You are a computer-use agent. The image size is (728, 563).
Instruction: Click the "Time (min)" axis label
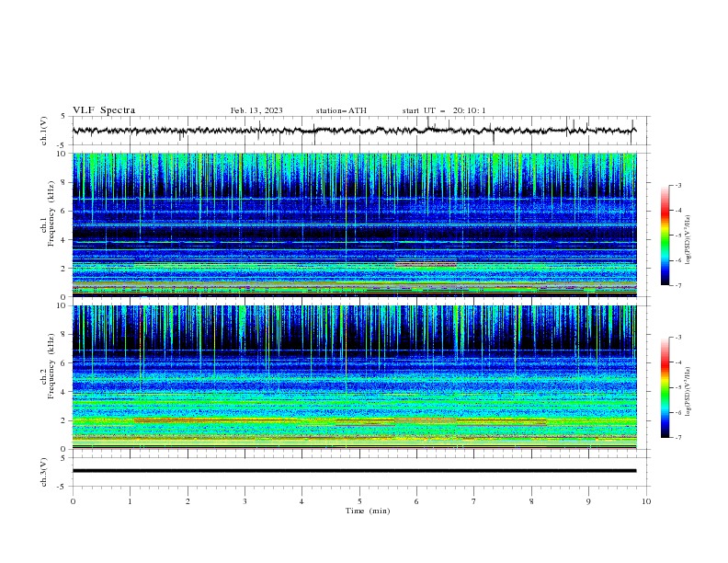tap(368, 511)
